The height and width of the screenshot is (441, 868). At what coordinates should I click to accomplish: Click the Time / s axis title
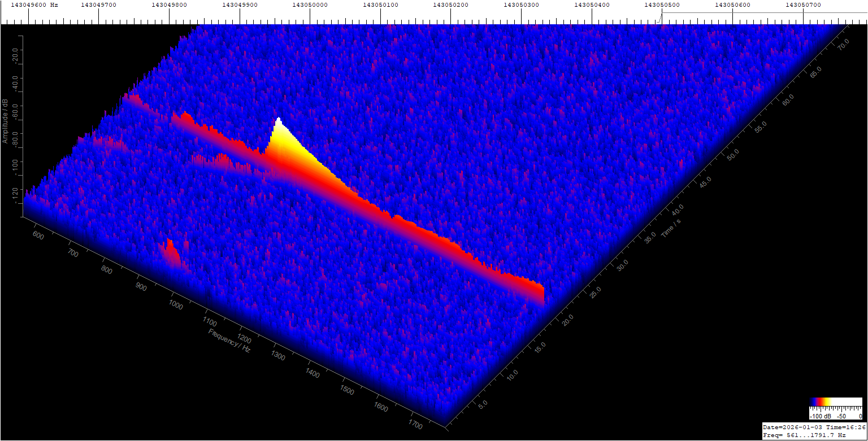coord(671,229)
